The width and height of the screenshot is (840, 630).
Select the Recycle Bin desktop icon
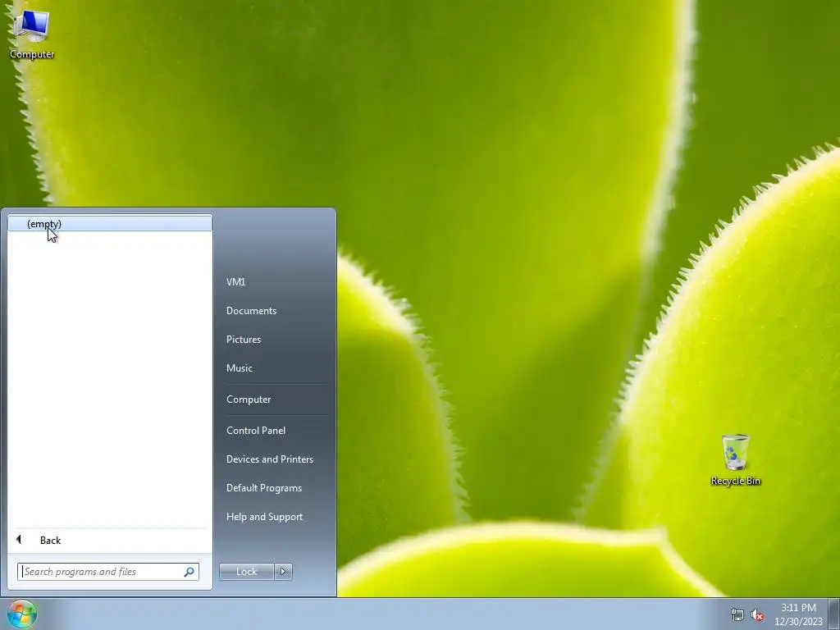(735, 459)
